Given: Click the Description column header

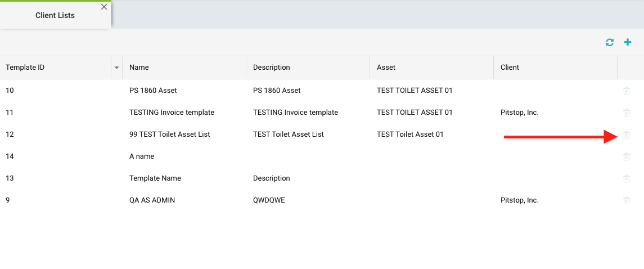Looking at the screenshot, I should tap(272, 68).
